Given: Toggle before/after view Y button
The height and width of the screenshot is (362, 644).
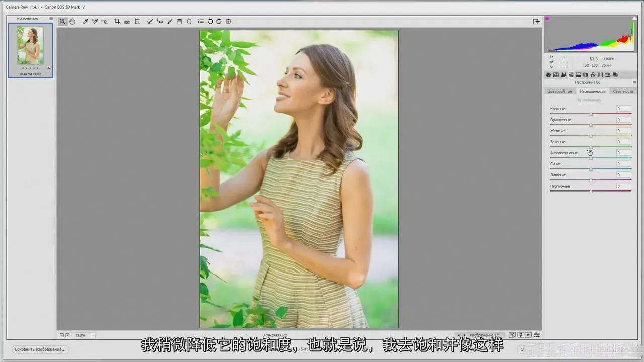Looking at the screenshot, I should (512, 335).
